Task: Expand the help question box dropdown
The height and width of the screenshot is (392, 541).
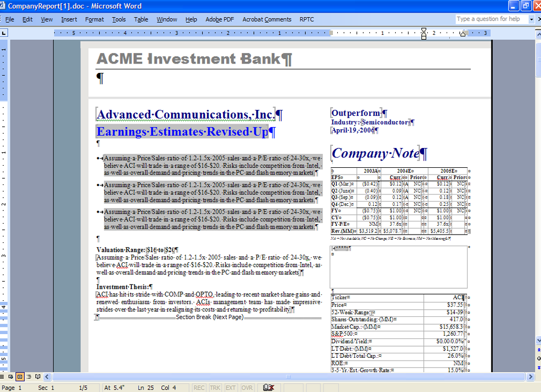Action: coord(531,19)
